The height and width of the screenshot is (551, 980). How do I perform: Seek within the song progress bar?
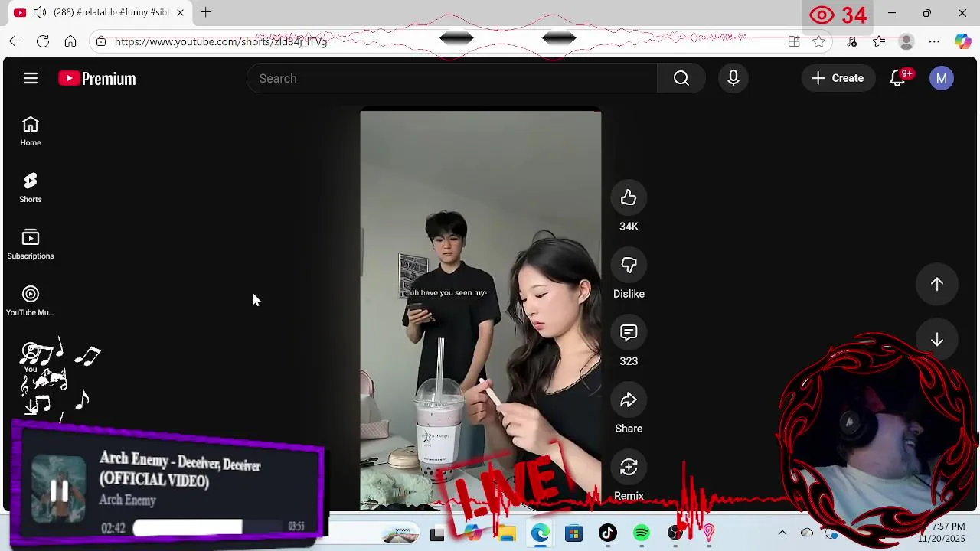(208, 527)
